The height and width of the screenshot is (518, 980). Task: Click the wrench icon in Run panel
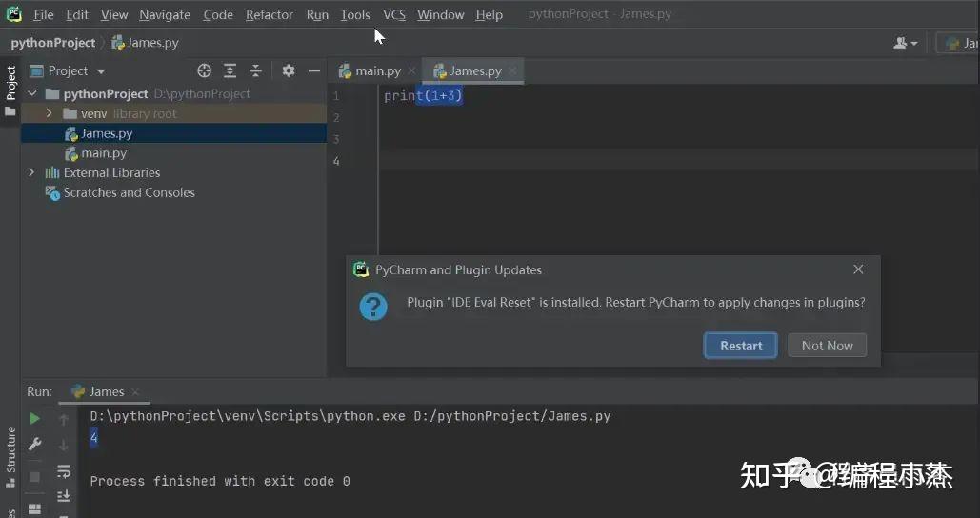pos(34,445)
